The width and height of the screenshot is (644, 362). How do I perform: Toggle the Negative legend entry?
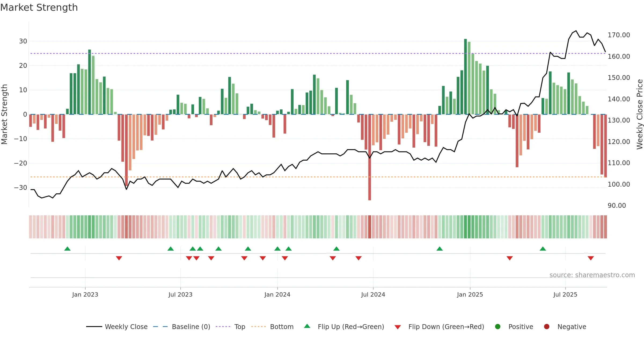tap(565, 327)
